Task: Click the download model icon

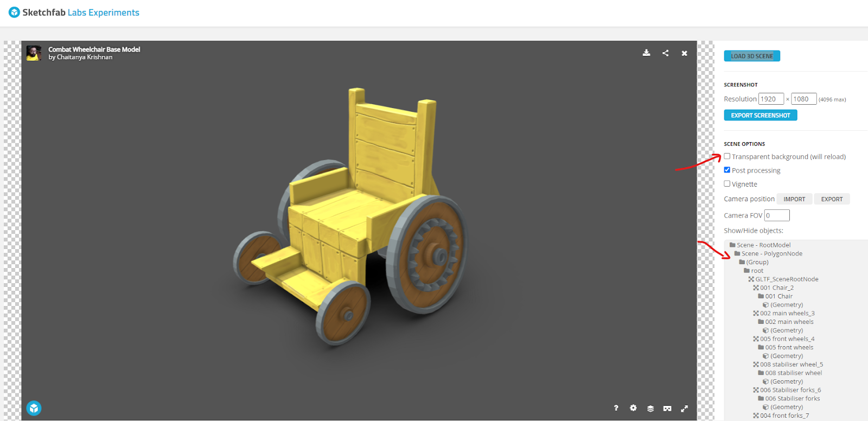Action: (646, 53)
